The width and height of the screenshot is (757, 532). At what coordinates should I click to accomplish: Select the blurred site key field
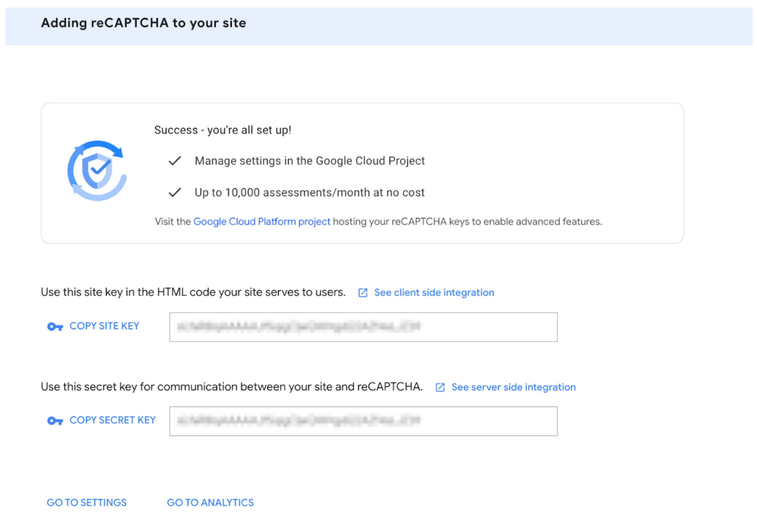[363, 327]
